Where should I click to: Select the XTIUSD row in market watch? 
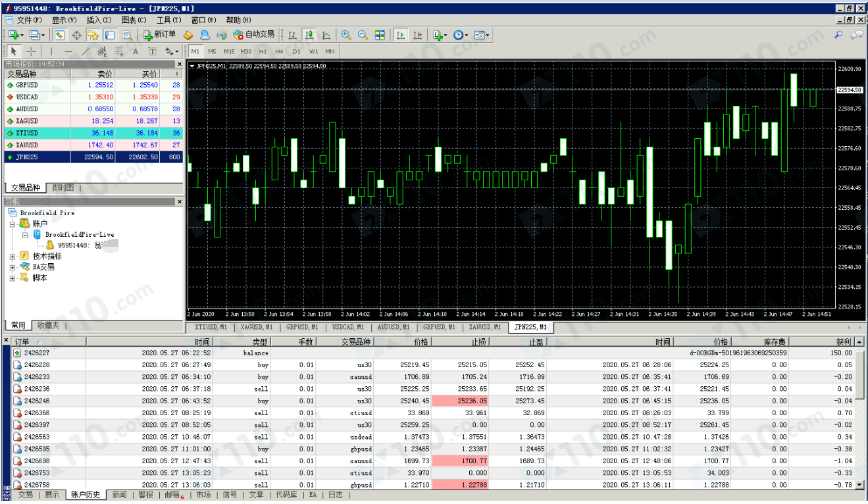[x=93, y=133]
